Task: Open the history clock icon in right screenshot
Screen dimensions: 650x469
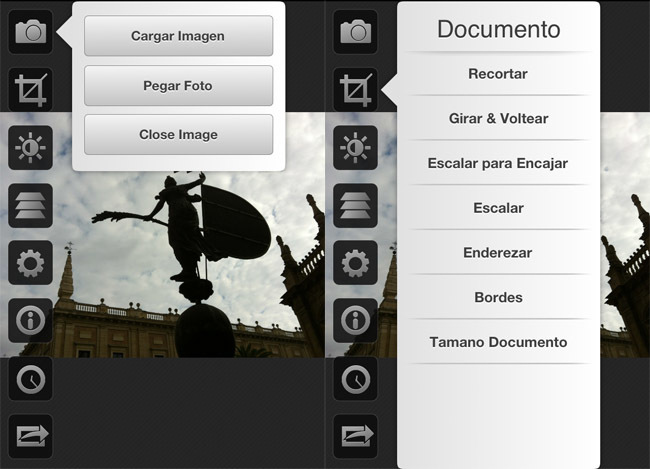Action: [355, 379]
